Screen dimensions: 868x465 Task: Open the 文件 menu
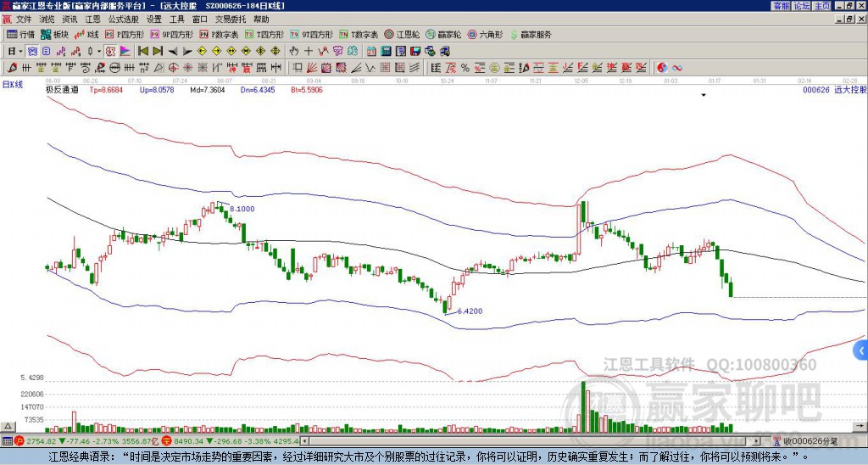(x=24, y=20)
